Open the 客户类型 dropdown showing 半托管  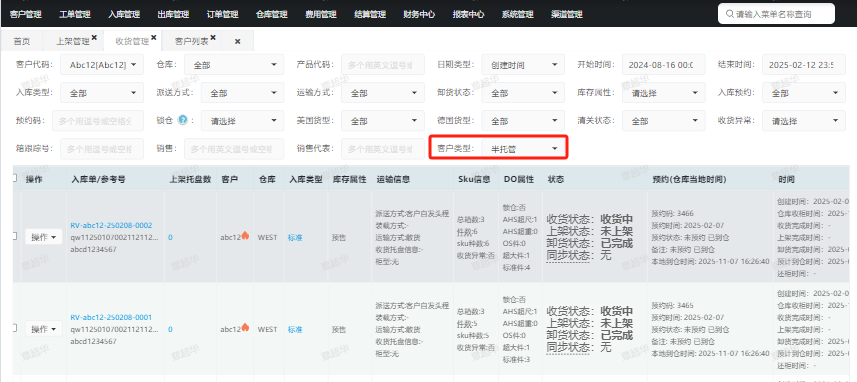coord(524,148)
